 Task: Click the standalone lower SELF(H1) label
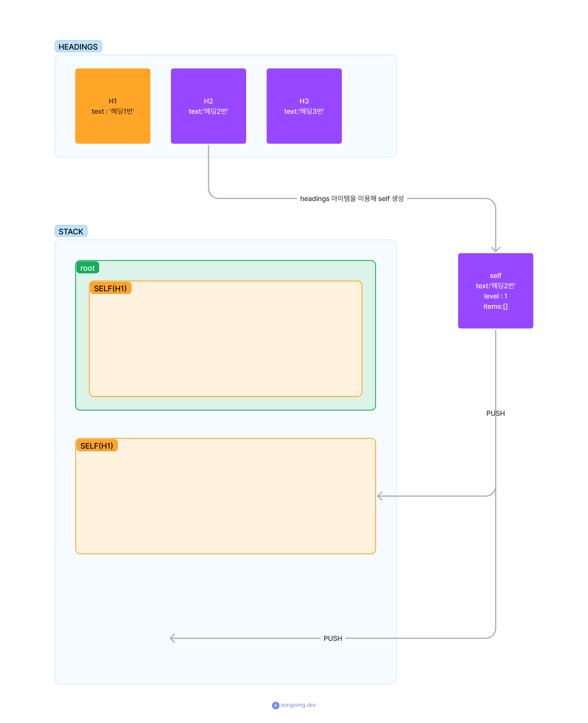pos(97,445)
